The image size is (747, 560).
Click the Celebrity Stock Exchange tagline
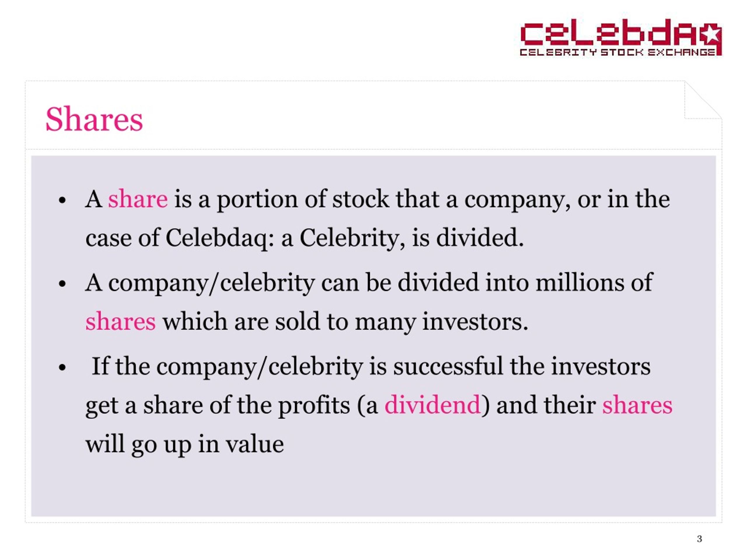coord(618,52)
